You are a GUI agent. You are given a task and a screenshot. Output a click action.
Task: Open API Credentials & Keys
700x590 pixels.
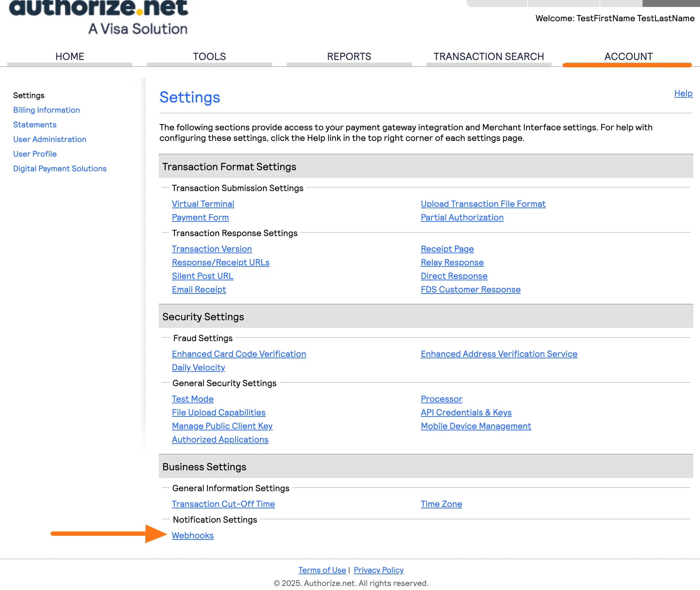466,412
